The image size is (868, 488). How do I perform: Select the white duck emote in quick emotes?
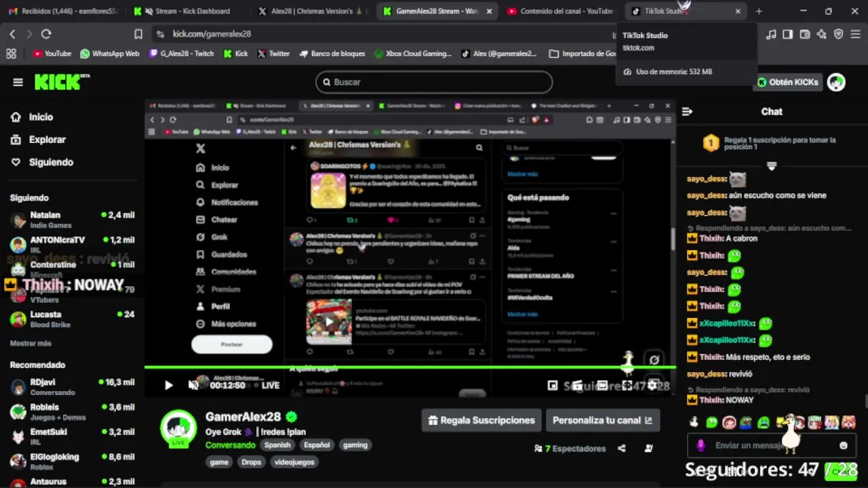(694, 423)
